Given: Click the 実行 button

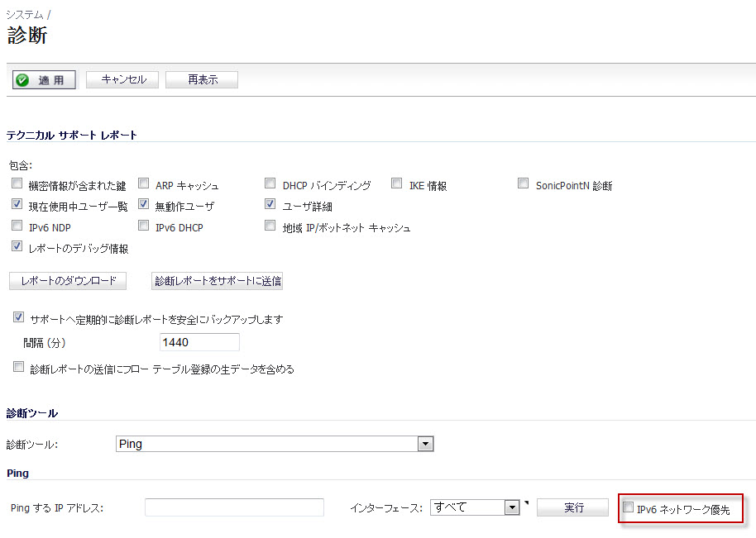Looking at the screenshot, I should (572, 507).
